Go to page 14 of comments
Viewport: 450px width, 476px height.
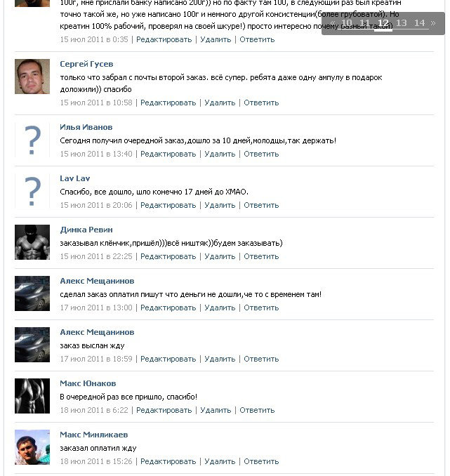pos(419,23)
